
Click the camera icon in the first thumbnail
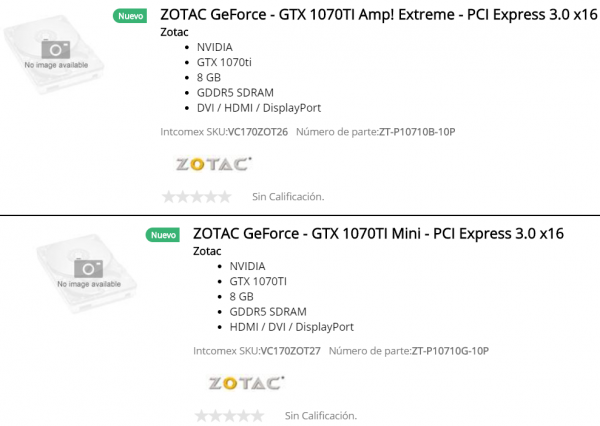[56, 49]
